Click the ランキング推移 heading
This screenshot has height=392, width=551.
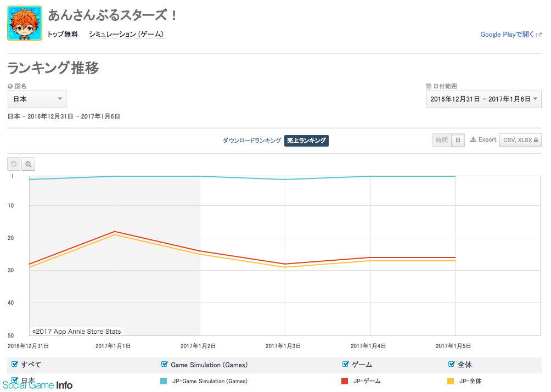tap(53, 68)
